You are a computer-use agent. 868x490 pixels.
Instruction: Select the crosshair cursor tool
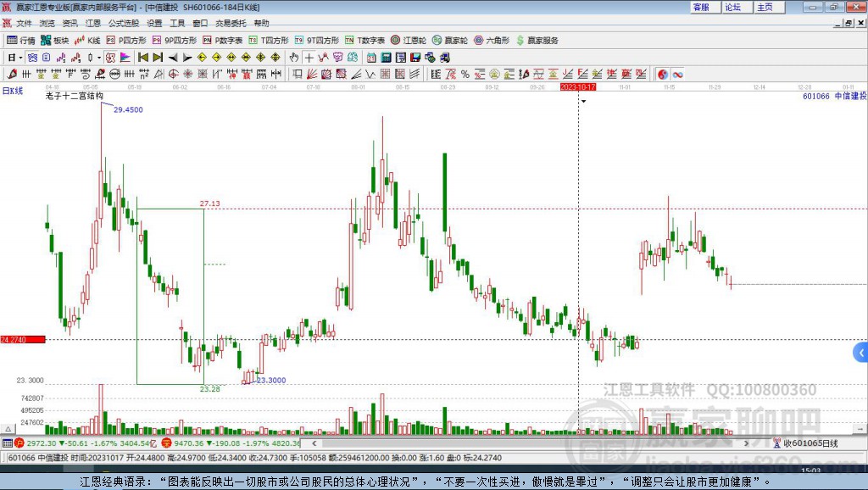[309, 58]
